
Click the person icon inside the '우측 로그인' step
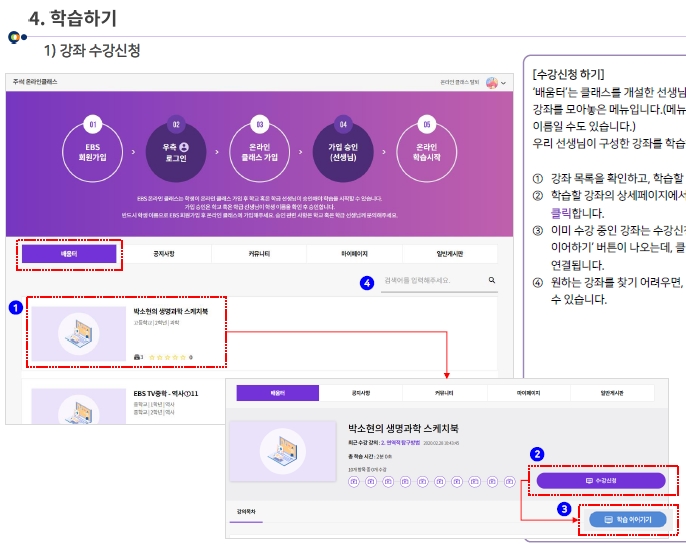[184, 147]
